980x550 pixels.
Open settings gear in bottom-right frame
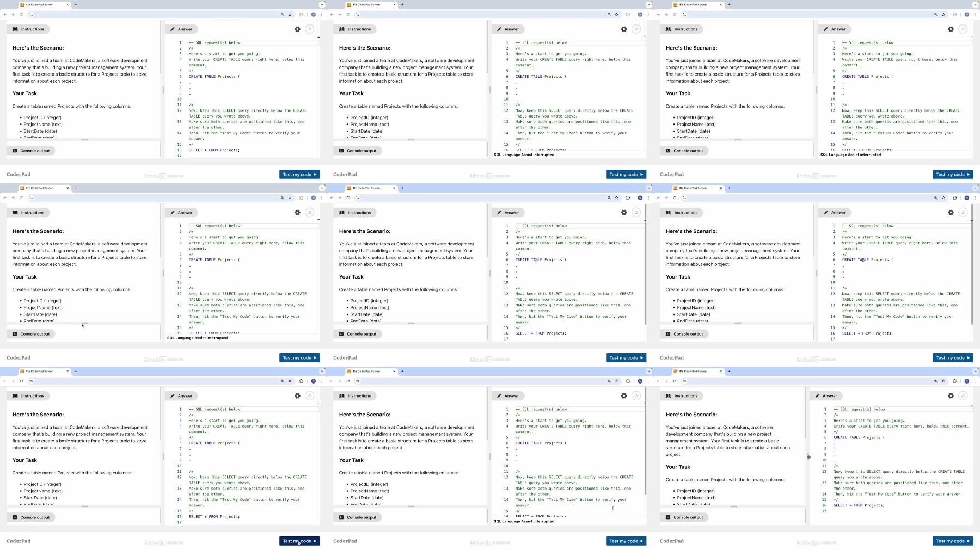click(x=951, y=396)
